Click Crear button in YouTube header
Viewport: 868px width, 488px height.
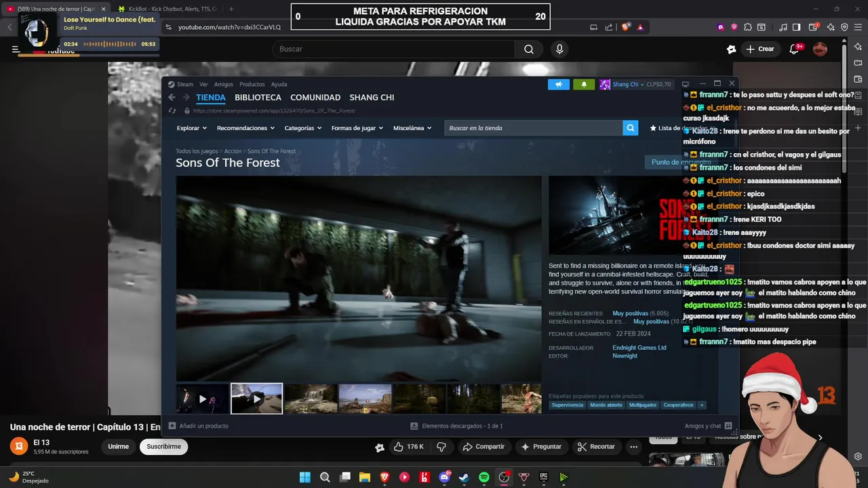click(x=759, y=49)
